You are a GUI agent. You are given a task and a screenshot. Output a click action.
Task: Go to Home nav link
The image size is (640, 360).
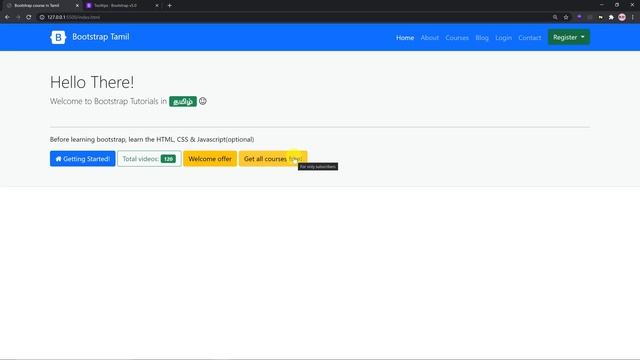click(x=405, y=38)
